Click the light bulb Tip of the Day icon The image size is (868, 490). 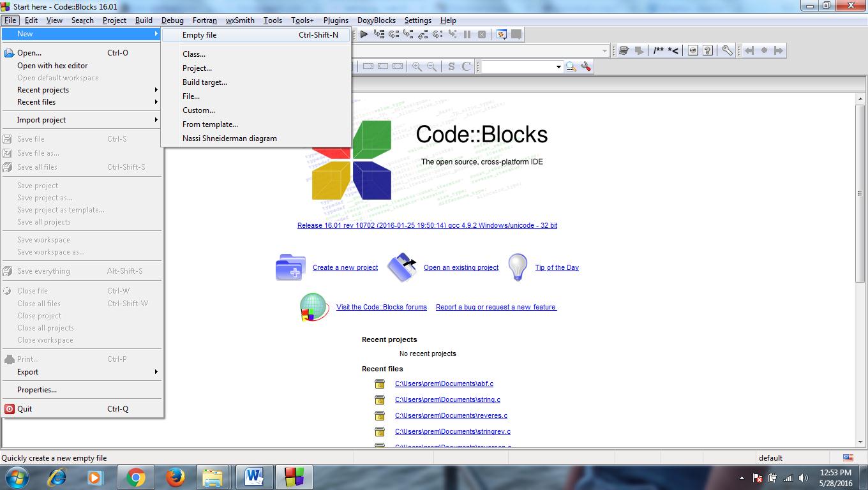[518, 267]
